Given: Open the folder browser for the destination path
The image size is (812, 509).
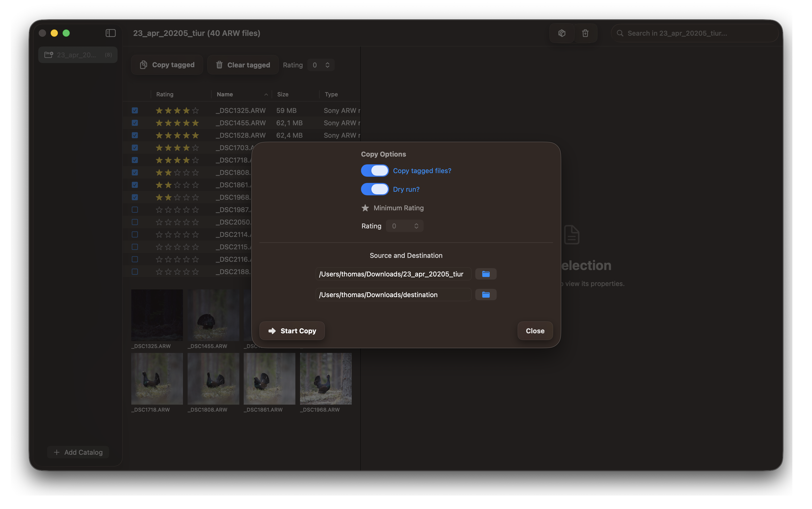Looking at the screenshot, I should pos(486,294).
